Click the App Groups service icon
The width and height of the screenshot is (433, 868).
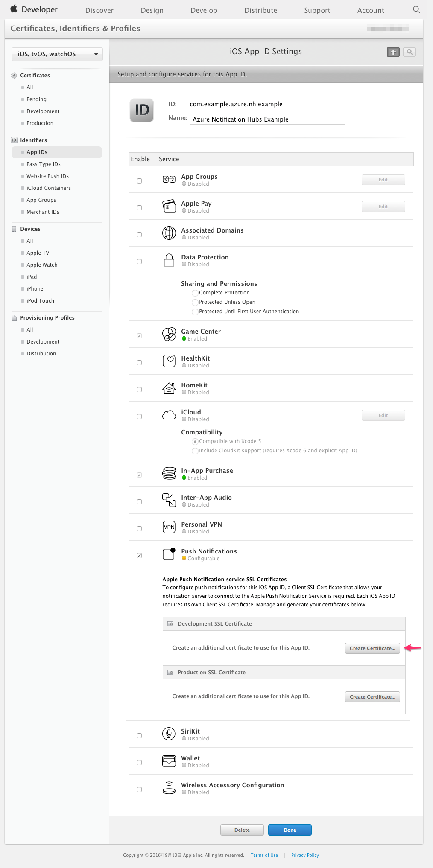pos(169,179)
